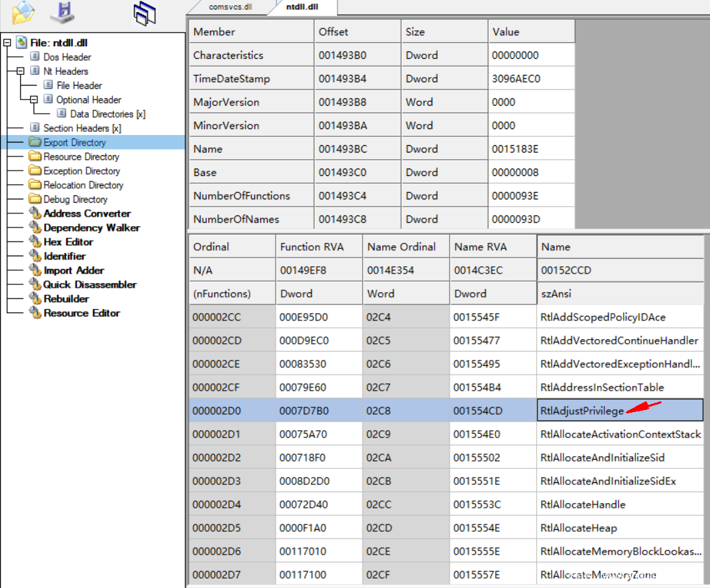This screenshot has width=710, height=588.
Task: Launch the Dependency Walker tool icon
Action: [x=35, y=227]
